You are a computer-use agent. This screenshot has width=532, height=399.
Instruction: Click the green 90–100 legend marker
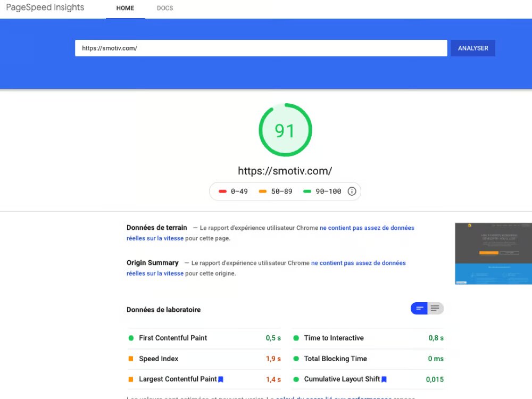click(307, 192)
